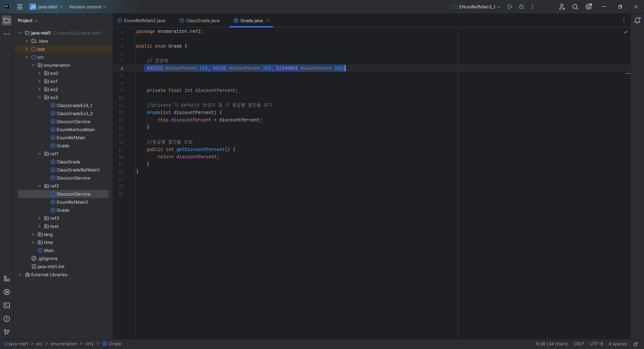644x349 pixels.
Task: Open editor tab options menu
Action: click(624, 20)
